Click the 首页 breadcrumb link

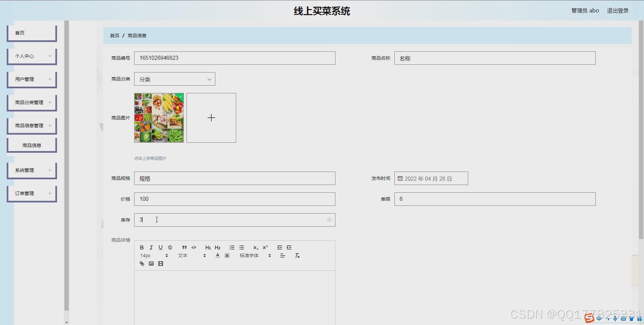pyautogui.click(x=115, y=36)
